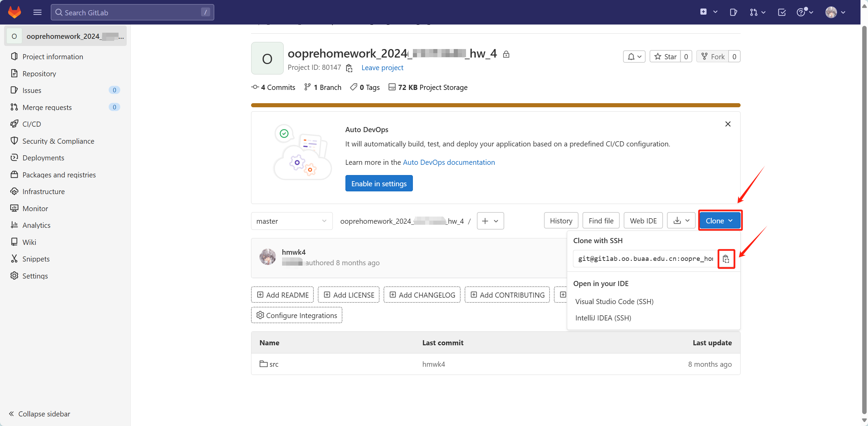
Task: Open the hamburger menu icon
Action: coord(37,12)
